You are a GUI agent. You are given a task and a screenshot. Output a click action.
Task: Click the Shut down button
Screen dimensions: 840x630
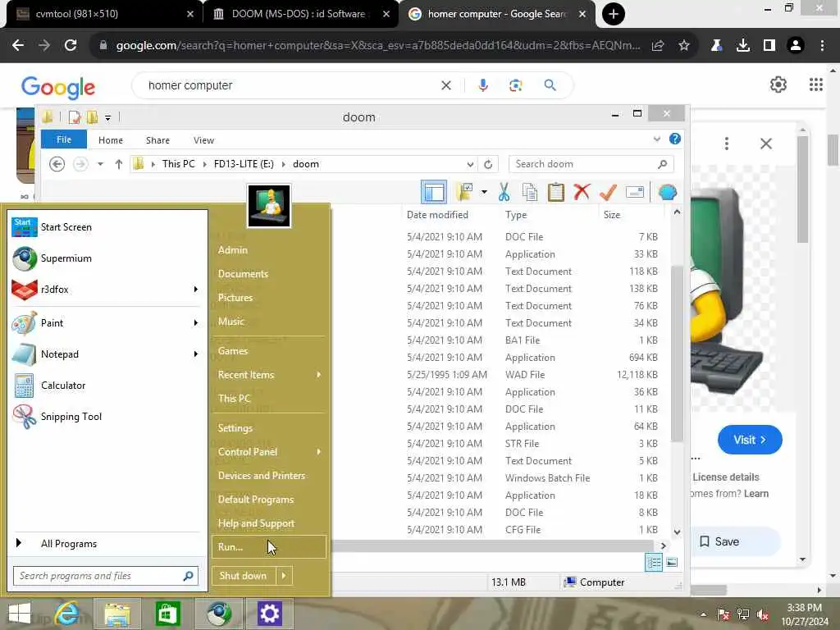click(244, 576)
